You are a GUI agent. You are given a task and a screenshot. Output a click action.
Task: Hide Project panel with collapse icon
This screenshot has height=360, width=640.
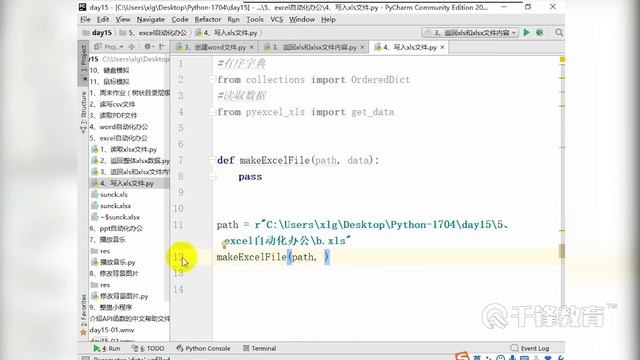[162, 47]
